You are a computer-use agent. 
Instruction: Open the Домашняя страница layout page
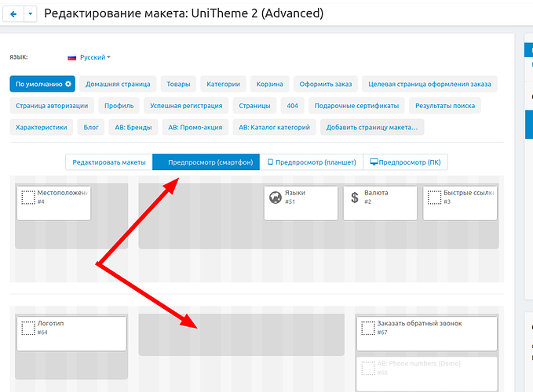click(x=118, y=84)
